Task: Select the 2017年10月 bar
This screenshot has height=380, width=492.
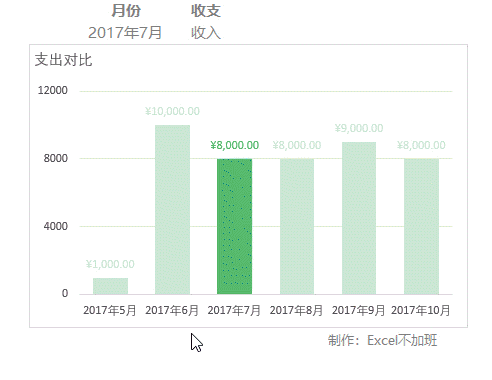Action: point(421,226)
